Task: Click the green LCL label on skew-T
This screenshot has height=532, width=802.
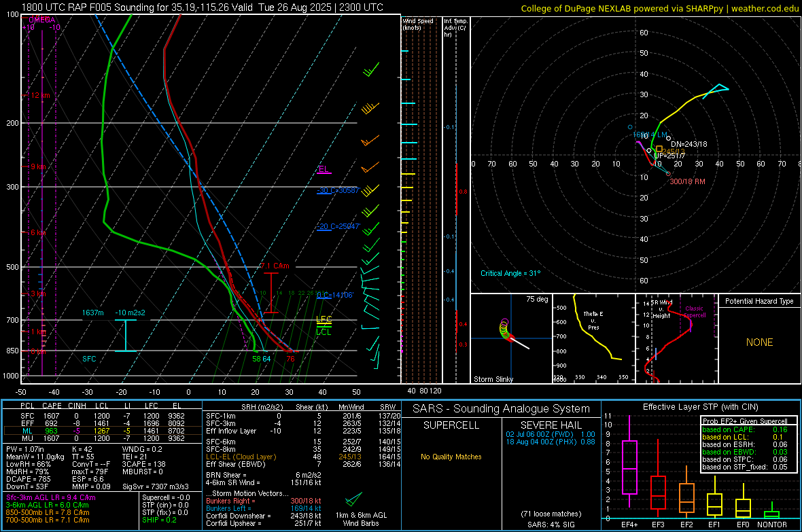Action: point(324,332)
